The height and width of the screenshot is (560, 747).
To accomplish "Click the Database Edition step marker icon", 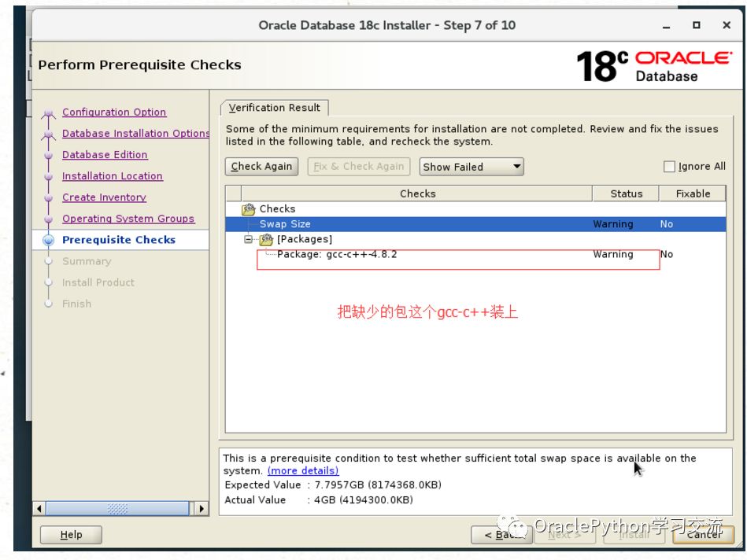I will (48, 155).
